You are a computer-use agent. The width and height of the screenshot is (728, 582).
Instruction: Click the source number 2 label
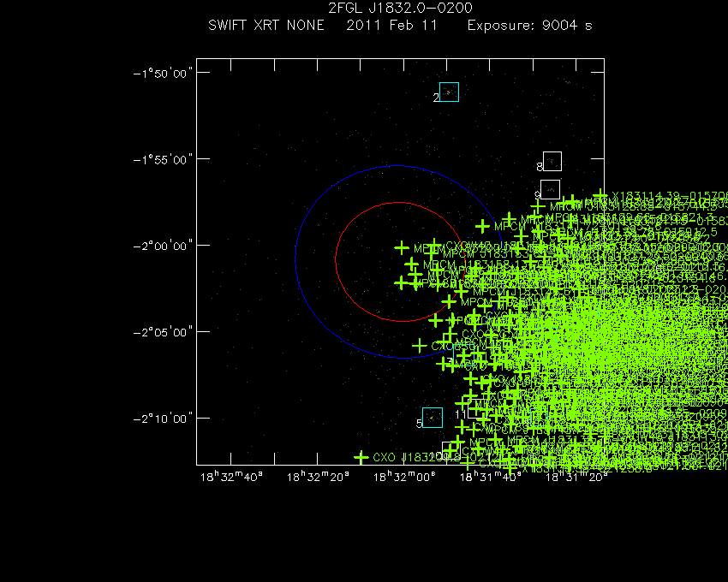pos(436,98)
